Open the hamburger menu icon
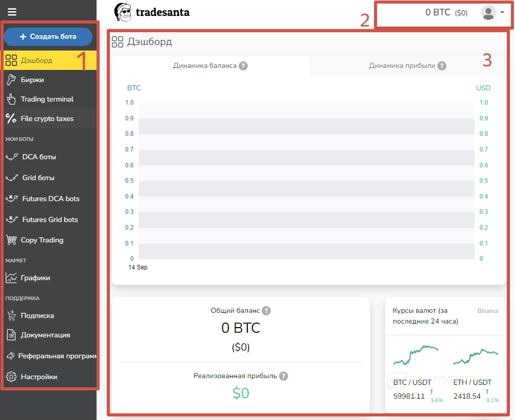 [12, 12]
